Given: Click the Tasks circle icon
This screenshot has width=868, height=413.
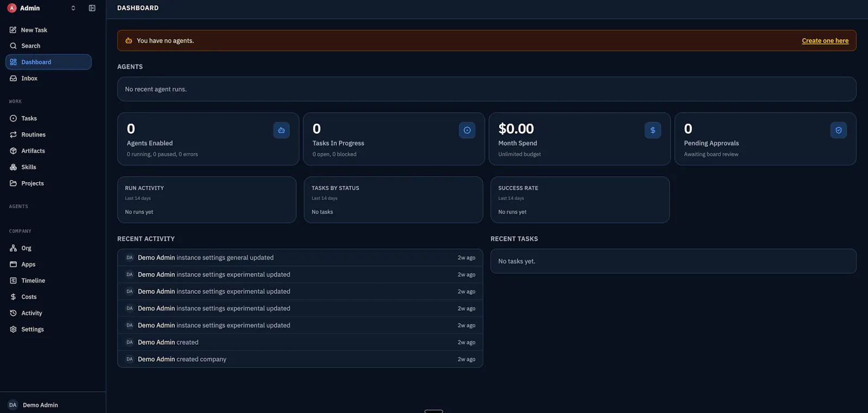Looking at the screenshot, I should tap(13, 118).
